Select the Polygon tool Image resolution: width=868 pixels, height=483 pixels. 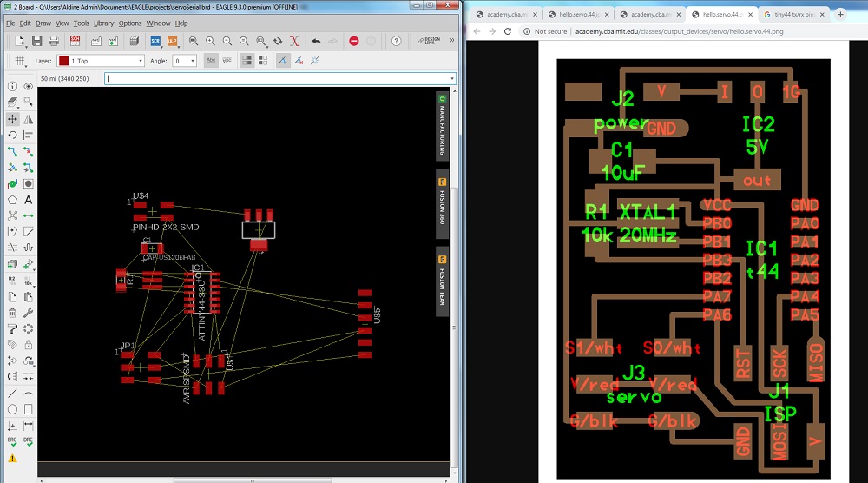[12, 200]
